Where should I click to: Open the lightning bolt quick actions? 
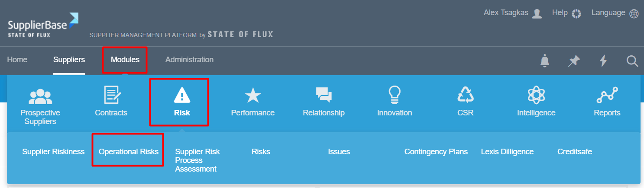pos(603,61)
